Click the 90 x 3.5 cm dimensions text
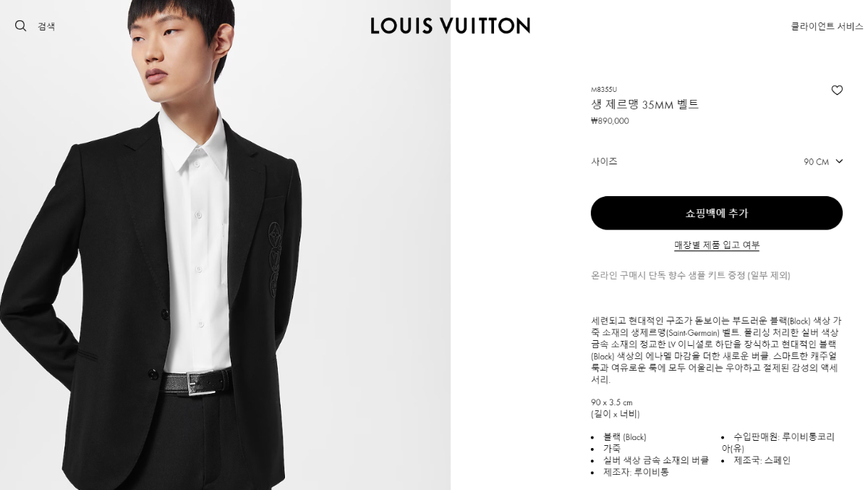 [x=612, y=402]
